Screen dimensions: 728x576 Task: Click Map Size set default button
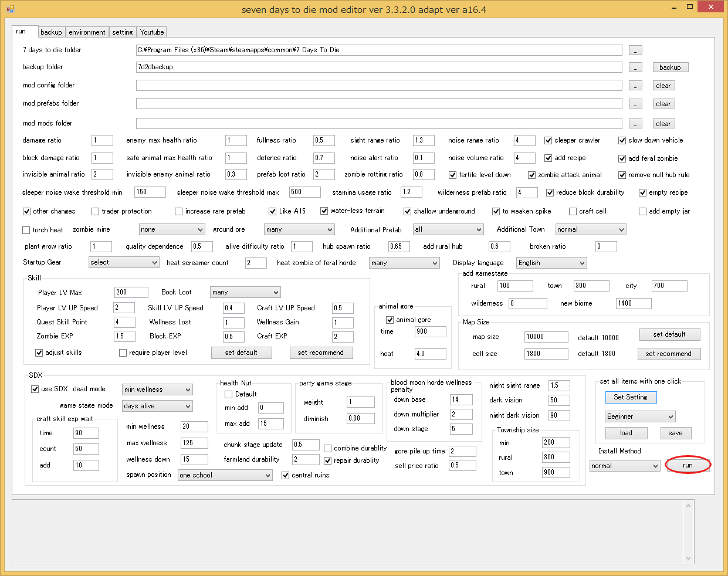coord(669,334)
